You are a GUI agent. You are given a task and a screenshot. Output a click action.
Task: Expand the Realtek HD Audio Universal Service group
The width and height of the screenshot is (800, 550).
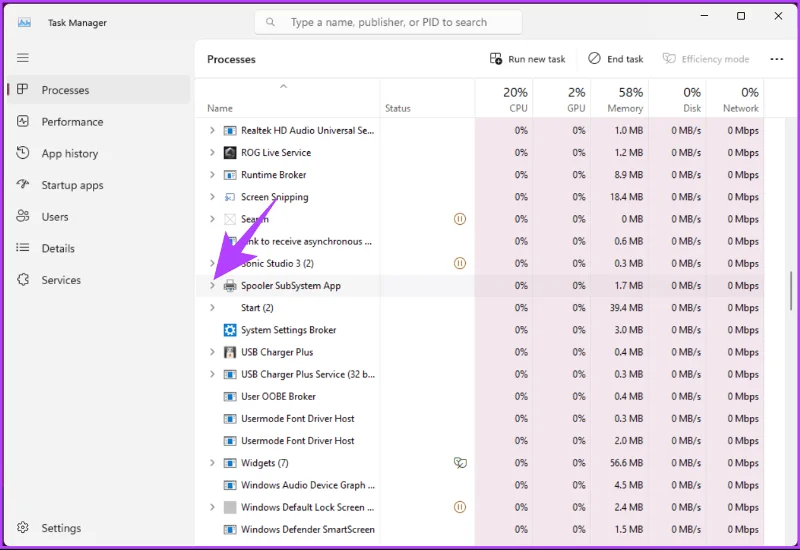[x=212, y=131]
